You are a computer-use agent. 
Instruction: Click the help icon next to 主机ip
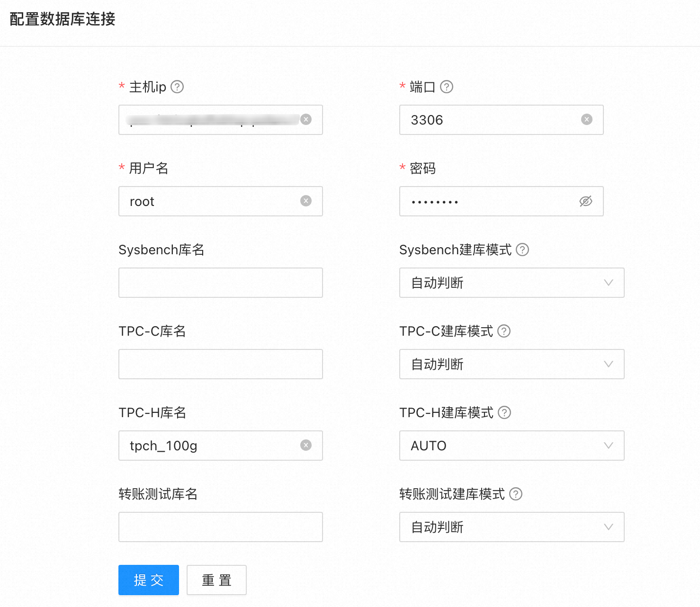[x=177, y=87]
